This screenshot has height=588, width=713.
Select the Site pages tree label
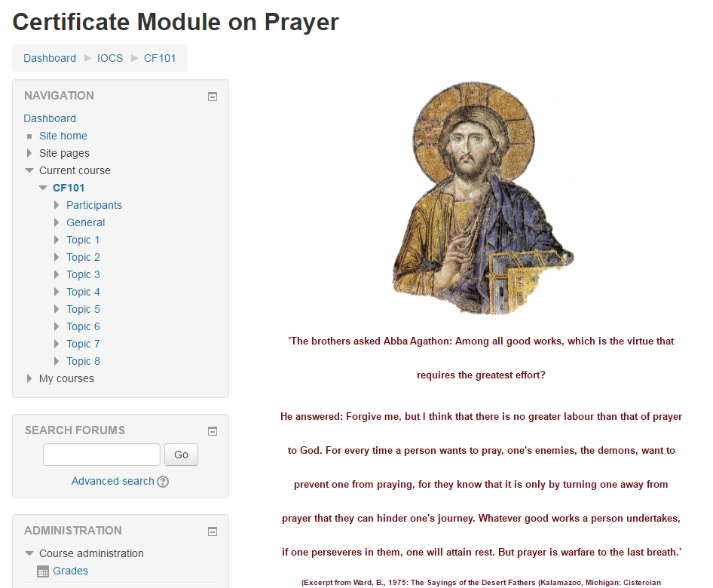point(64,153)
